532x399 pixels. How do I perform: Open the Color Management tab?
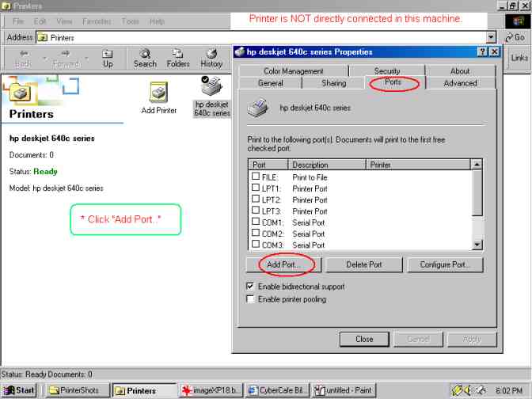(x=294, y=71)
